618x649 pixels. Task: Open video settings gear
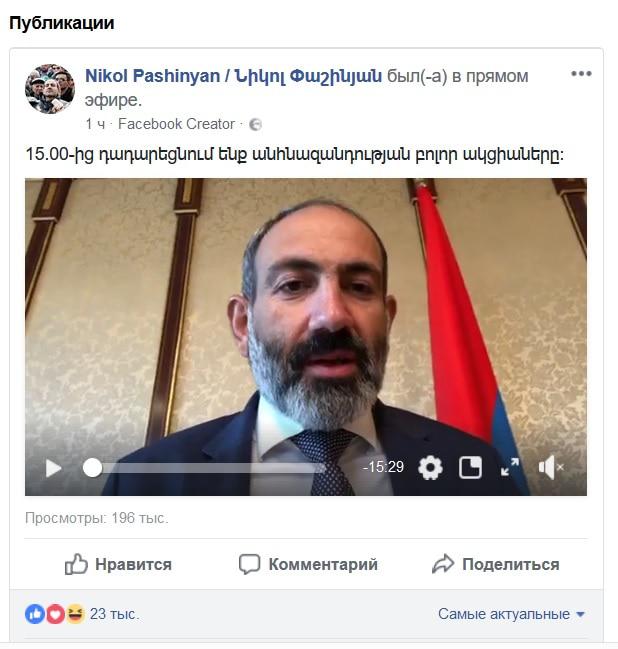[430, 468]
